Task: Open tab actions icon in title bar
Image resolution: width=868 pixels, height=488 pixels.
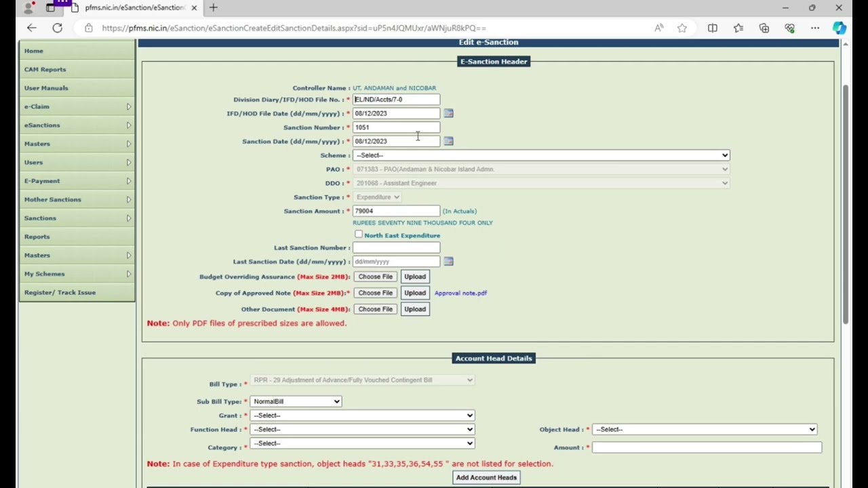Action: tap(51, 7)
